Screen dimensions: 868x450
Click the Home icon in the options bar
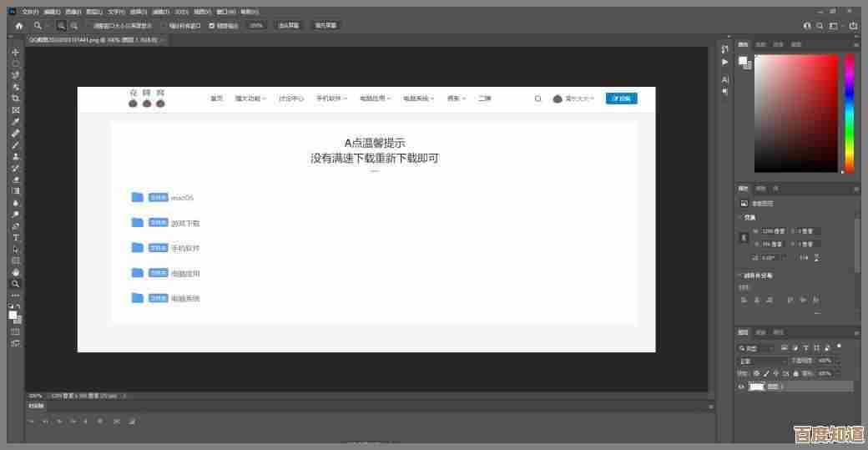18,26
